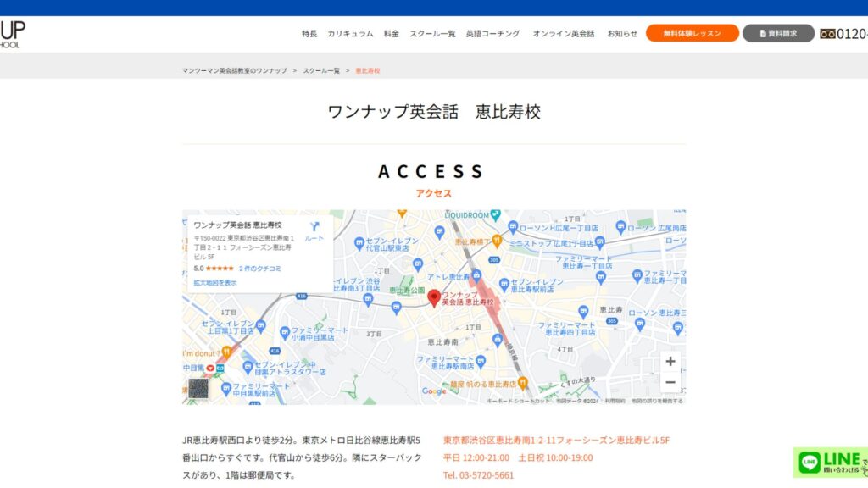Click the Google logo on the map
Image resolution: width=868 pixels, height=488 pixels.
[434, 391]
